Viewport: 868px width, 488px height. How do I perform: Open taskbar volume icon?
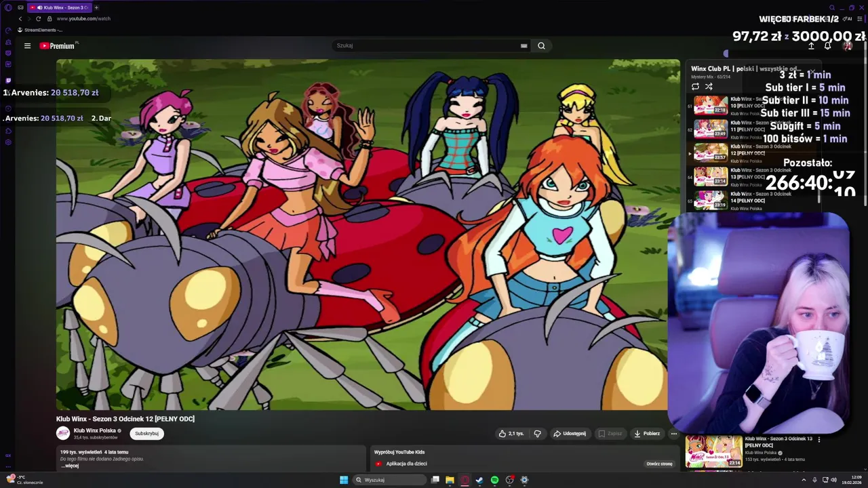833,480
